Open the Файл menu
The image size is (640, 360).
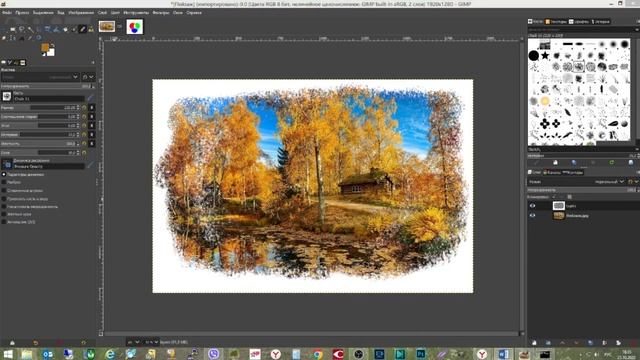coord(6,13)
